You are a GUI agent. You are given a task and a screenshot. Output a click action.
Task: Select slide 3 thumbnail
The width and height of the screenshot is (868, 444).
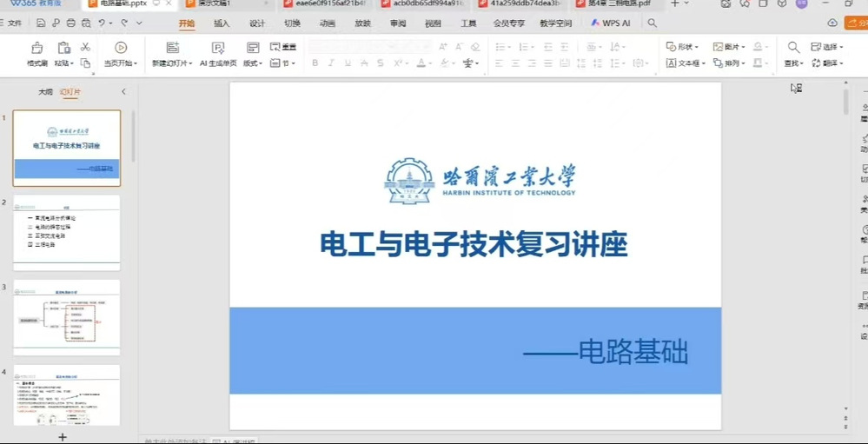coord(67,317)
